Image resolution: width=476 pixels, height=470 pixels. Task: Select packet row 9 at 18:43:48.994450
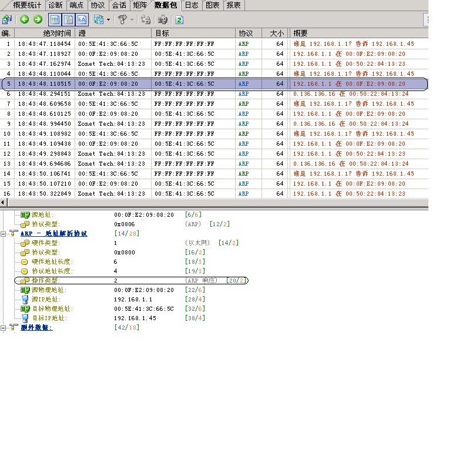click(214, 124)
